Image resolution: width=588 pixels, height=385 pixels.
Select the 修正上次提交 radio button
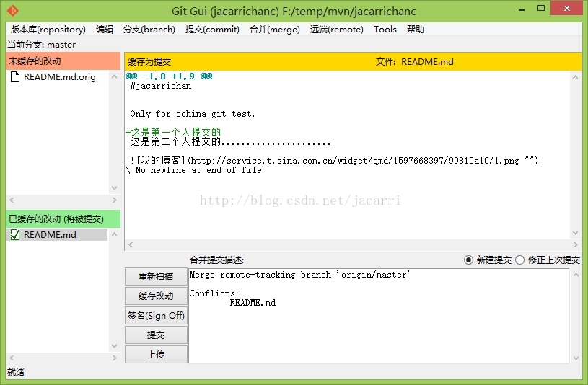coord(519,260)
